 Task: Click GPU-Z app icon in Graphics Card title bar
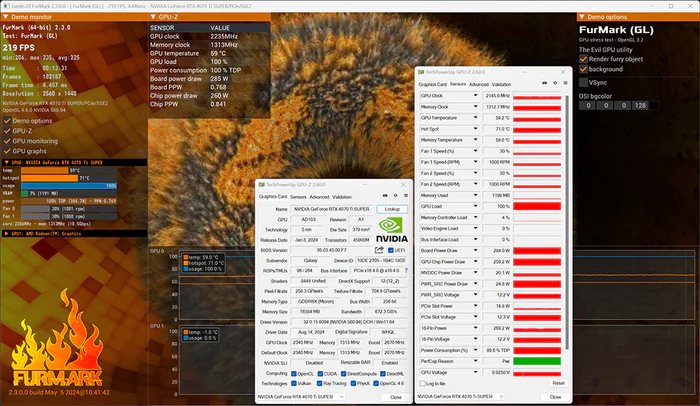262,184
